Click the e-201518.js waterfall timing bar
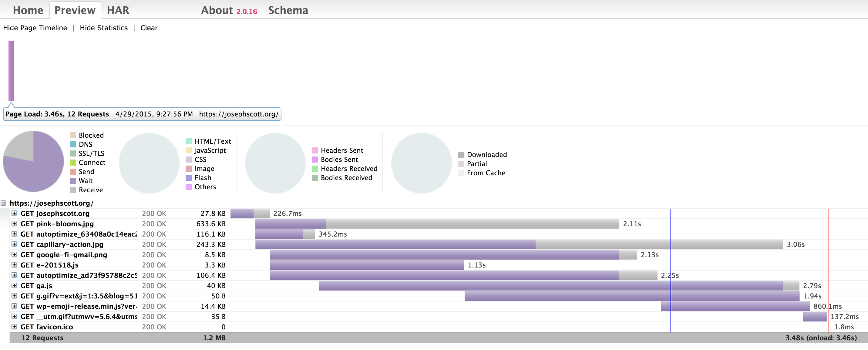The image size is (868, 350). click(367, 265)
